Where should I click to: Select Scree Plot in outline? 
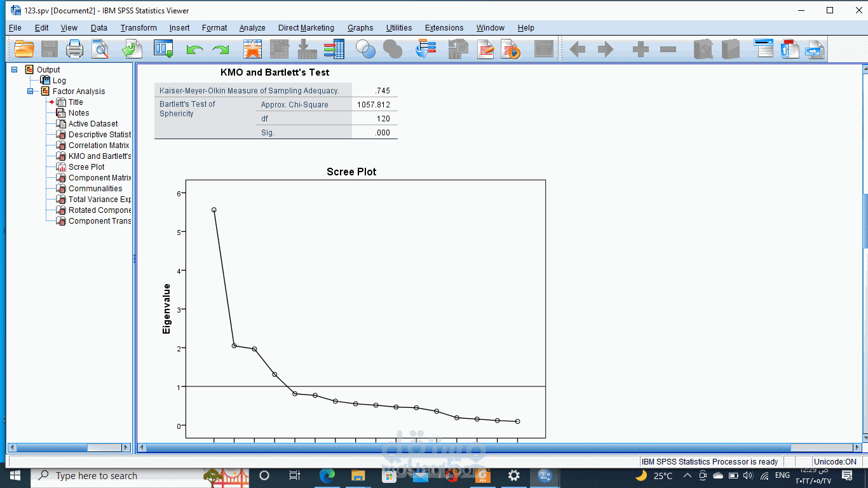[x=86, y=167]
